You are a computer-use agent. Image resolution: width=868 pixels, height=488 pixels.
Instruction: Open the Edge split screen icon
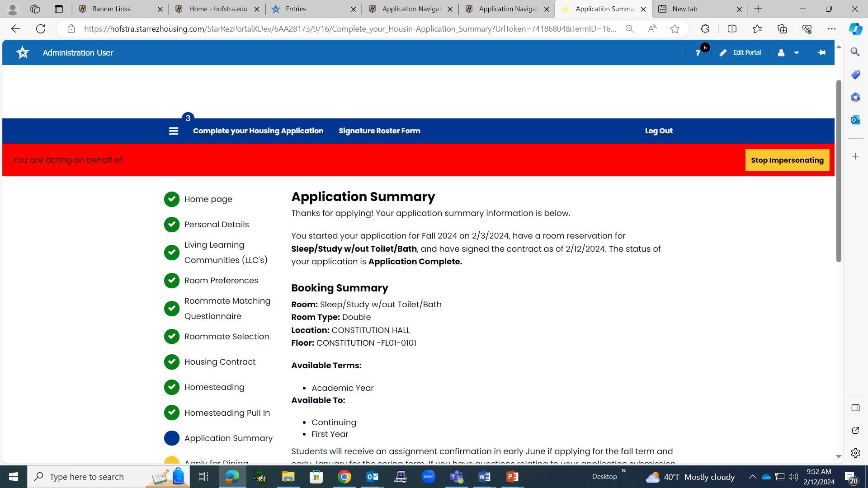click(732, 29)
